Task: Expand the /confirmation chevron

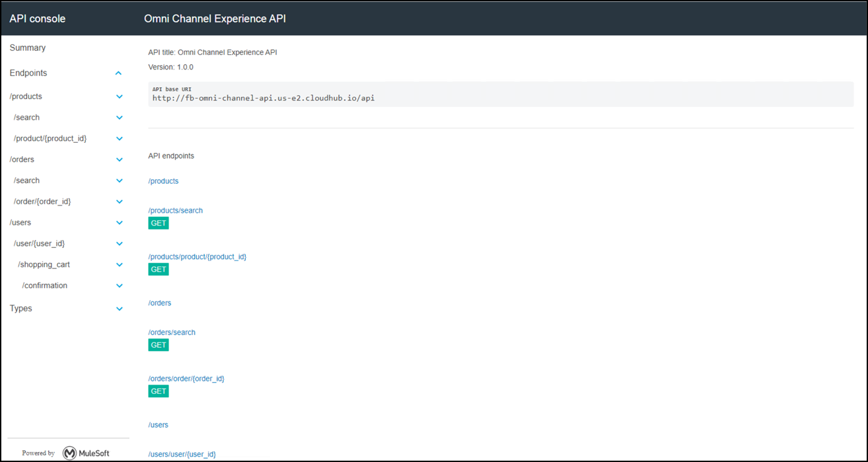Action: point(120,286)
